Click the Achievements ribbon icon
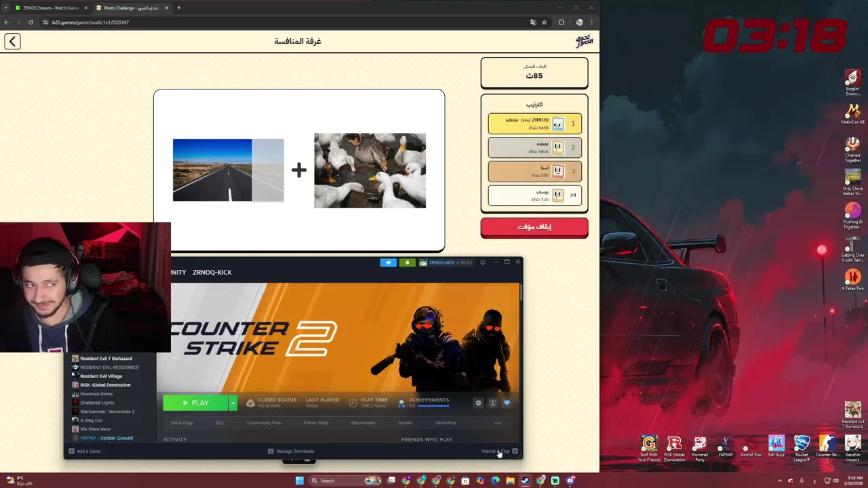The width and height of the screenshot is (868, 488). coord(401,403)
